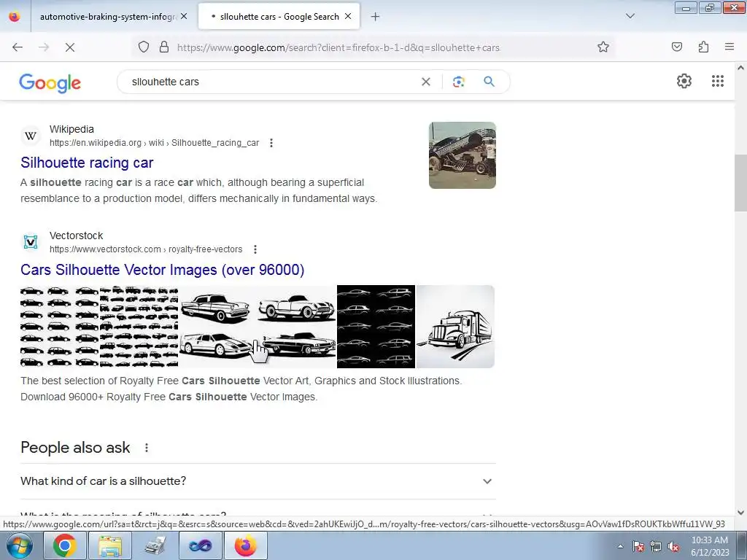
Task: Open Cars Silhouette Vector Images link
Action: pyautogui.click(x=163, y=270)
